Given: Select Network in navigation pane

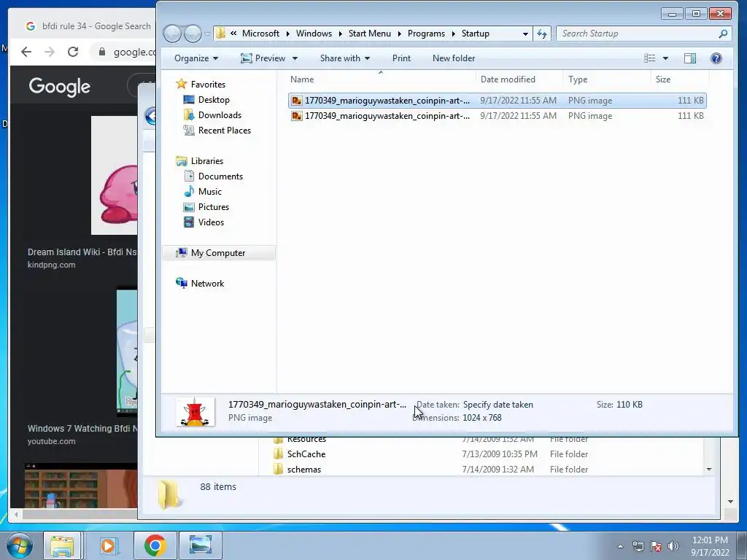Looking at the screenshot, I should pyautogui.click(x=207, y=284).
